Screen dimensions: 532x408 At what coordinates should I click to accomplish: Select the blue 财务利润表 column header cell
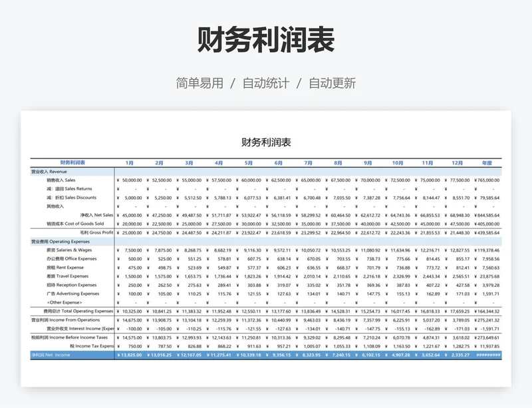pos(72,162)
